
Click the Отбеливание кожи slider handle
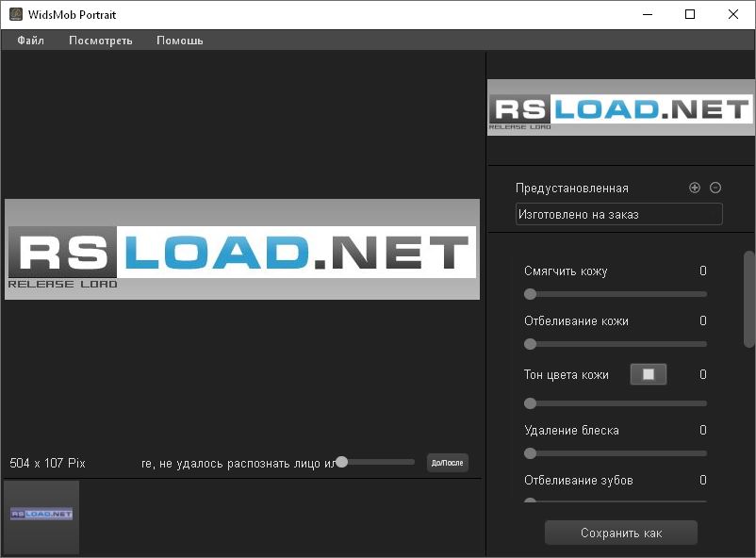click(x=530, y=344)
